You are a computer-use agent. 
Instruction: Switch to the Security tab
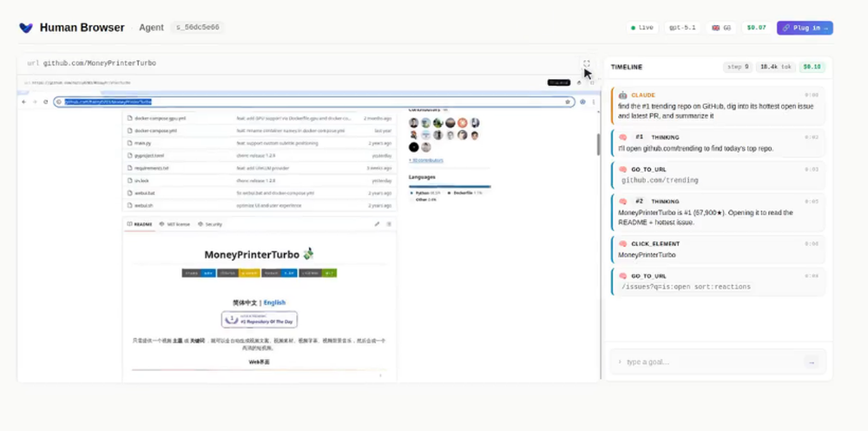tap(210, 224)
